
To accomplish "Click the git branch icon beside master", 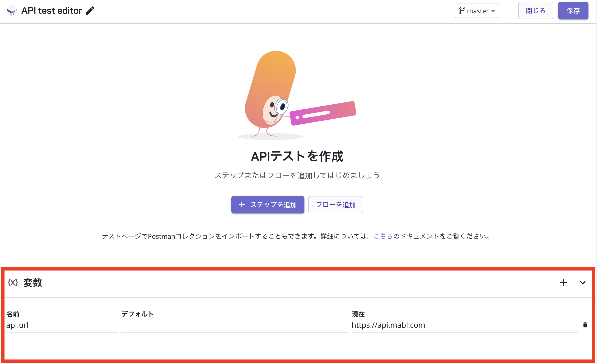I will point(462,11).
